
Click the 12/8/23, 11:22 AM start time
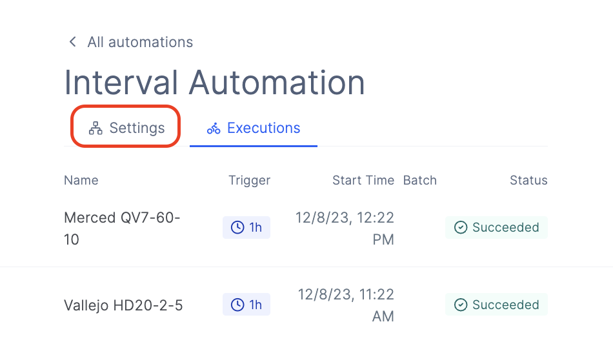[346, 305]
